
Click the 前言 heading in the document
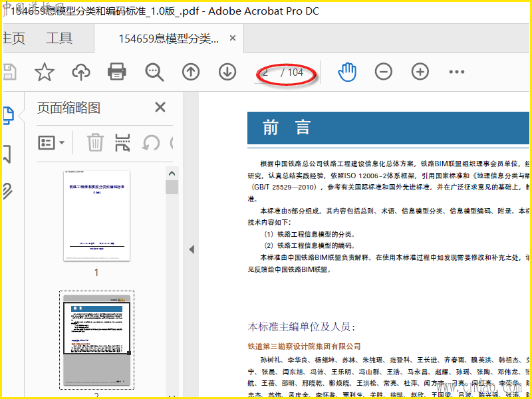point(287,128)
